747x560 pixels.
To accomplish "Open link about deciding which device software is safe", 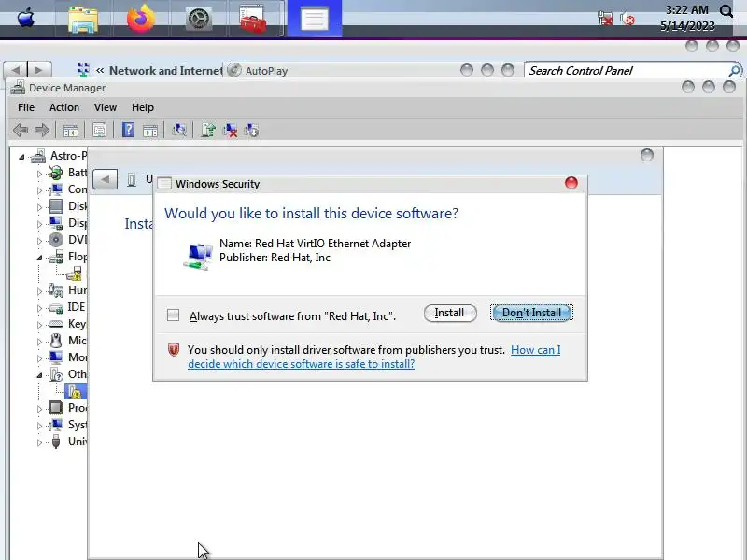I will tap(374, 357).
